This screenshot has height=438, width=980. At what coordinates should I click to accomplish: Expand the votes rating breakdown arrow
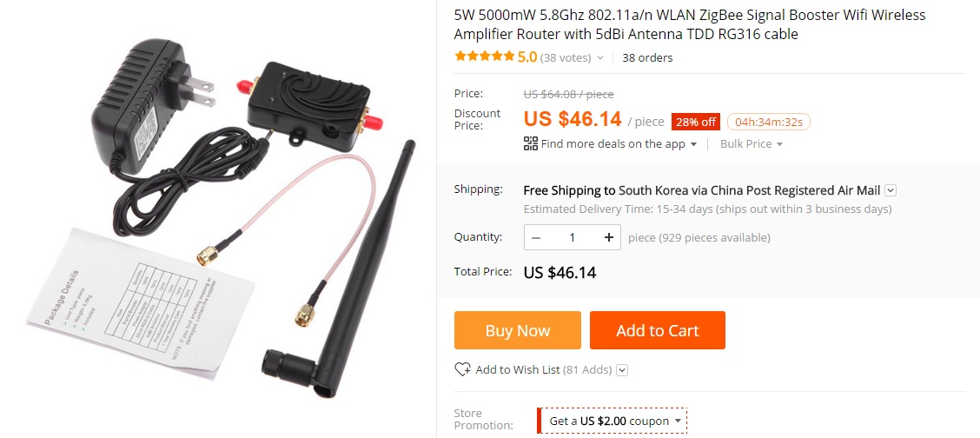(600, 57)
